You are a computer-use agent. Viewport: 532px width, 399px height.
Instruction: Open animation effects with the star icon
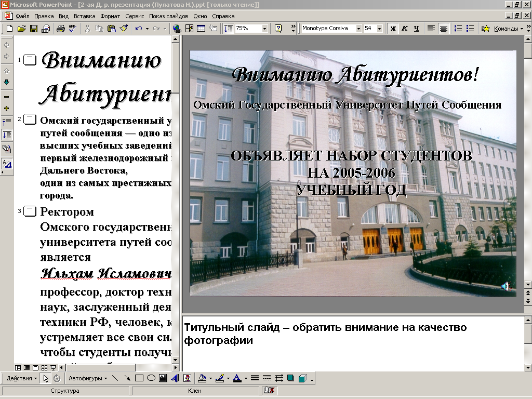[x=486, y=29]
